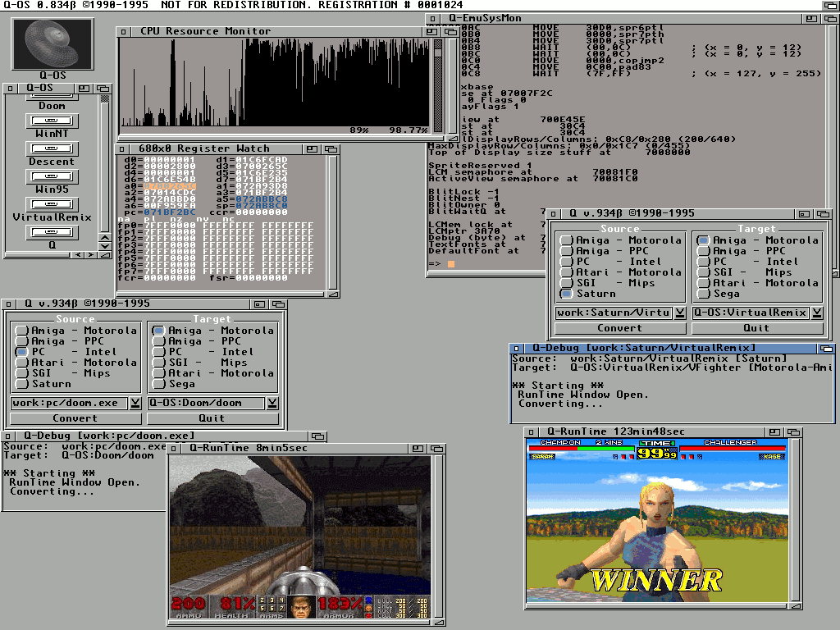
Task: Select Amiga - PPC target in Saturn converter
Action: tap(703, 251)
